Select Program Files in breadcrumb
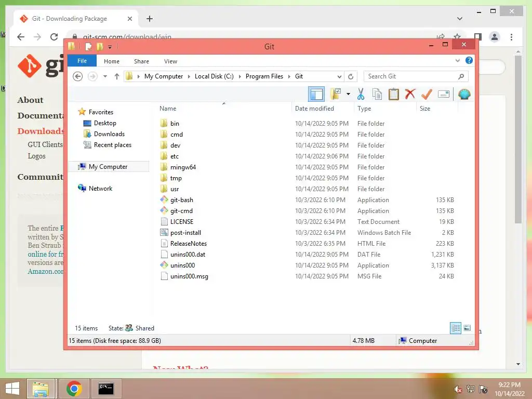The image size is (532, 399). click(264, 76)
